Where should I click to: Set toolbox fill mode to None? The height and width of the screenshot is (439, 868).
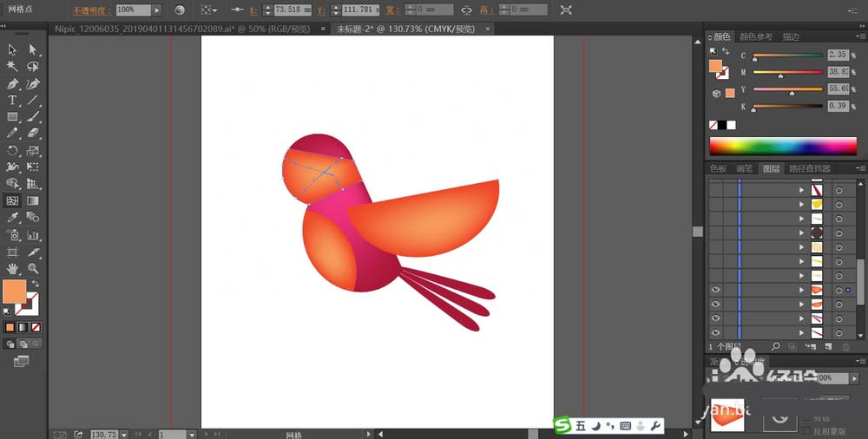click(x=36, y=327)
